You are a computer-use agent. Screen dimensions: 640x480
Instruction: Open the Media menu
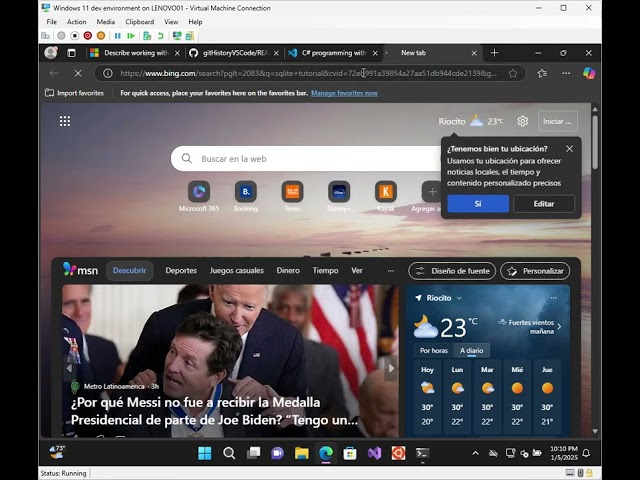[106, 22]
